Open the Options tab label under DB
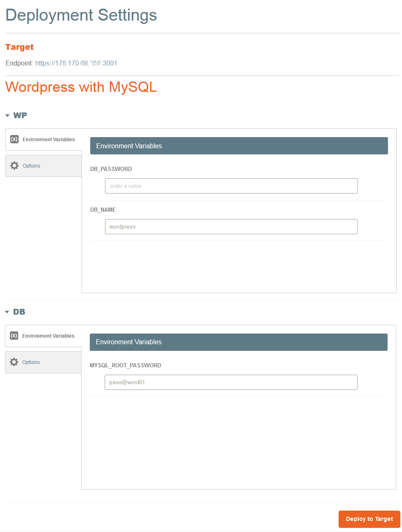Viewport: 402px width, 532px height. pyautogui.click(x=31, y=362)
